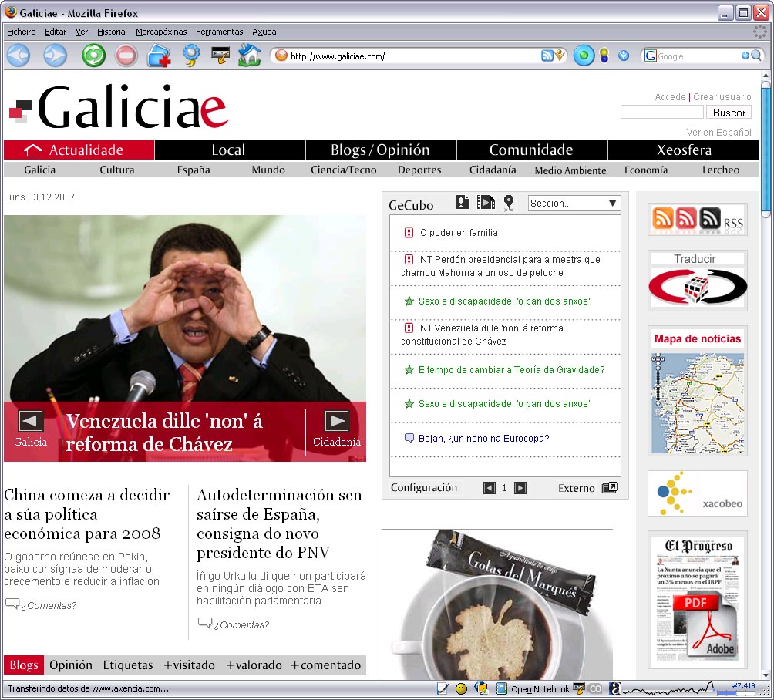Click the Ver en Español link
774x700 pixels.
coord(718,133)
